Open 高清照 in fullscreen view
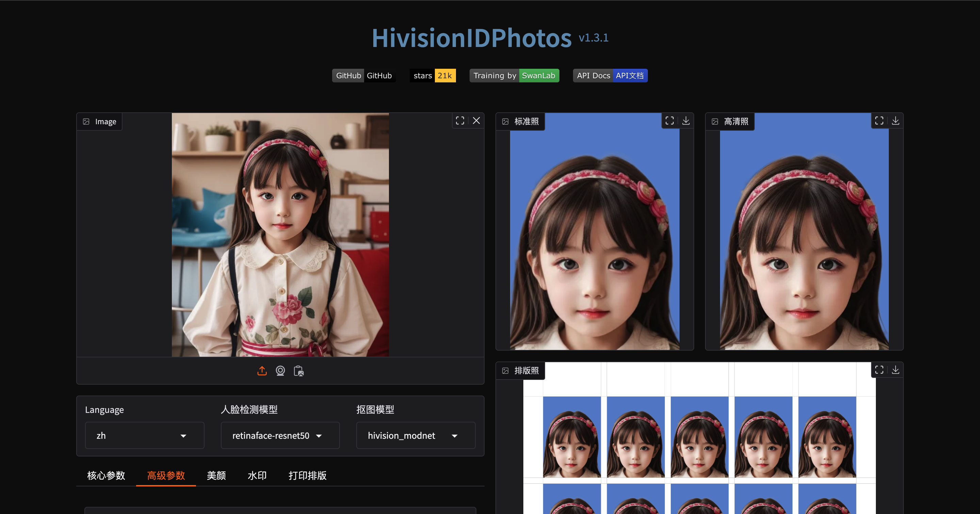 (879, 121)
